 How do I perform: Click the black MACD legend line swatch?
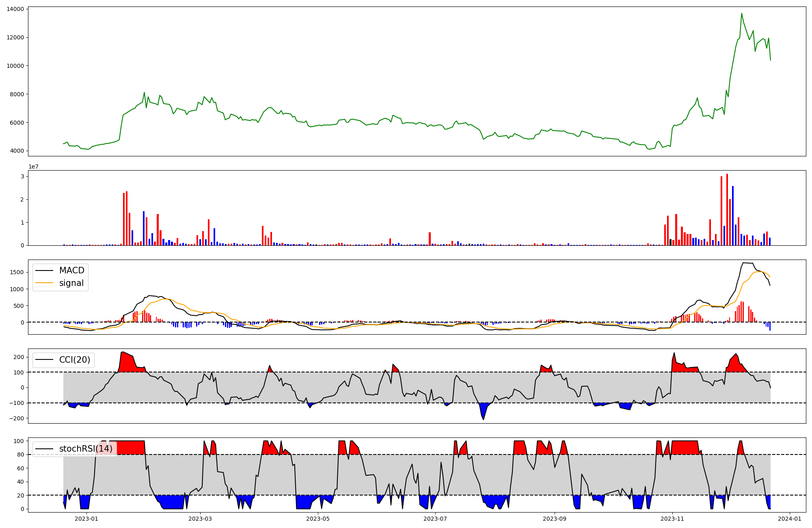44,270
